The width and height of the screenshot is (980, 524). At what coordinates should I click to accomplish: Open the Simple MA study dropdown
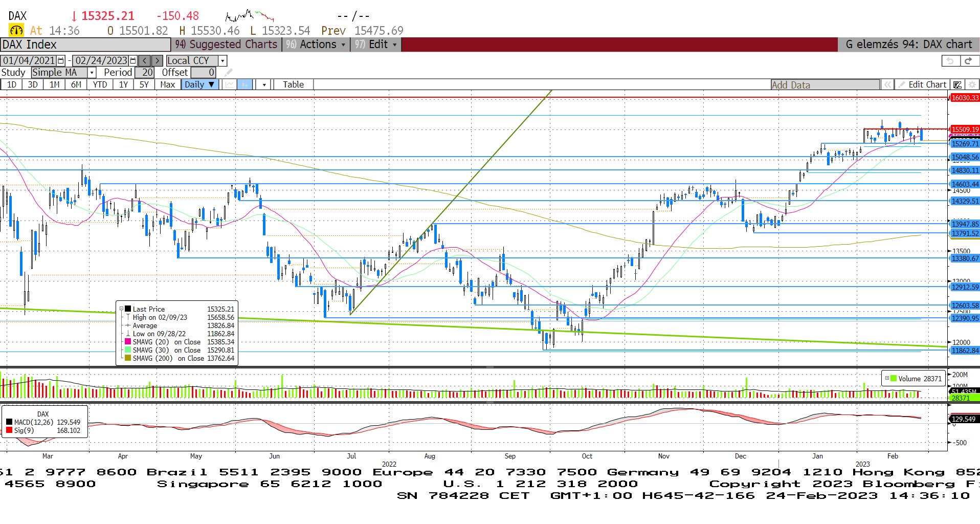pos(92,73)
